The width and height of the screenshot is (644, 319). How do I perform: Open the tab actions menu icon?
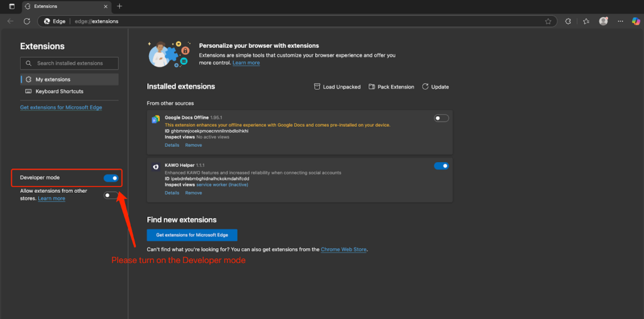click(x=11, y=6)
